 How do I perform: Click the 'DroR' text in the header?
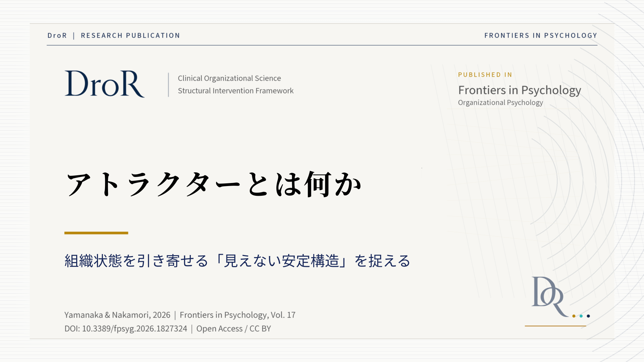coord(57,36)
